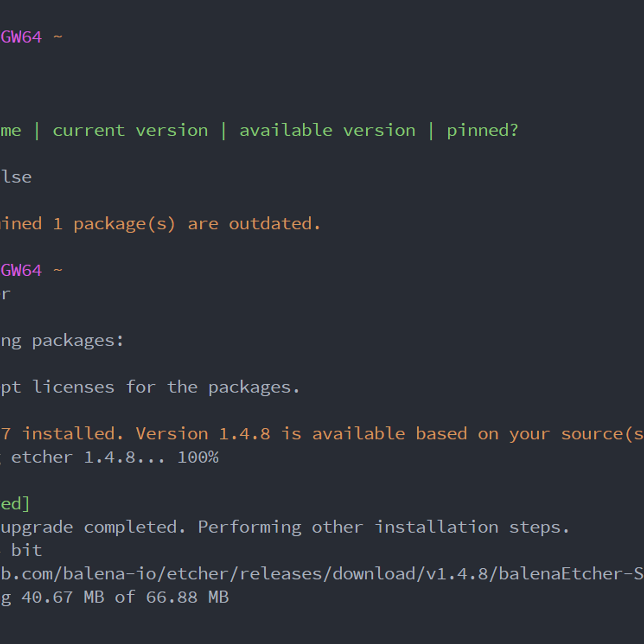The height and width of the screenshot is (644, 644).
Task: Click the green 'ed]' bracket text
Action: 15,504
